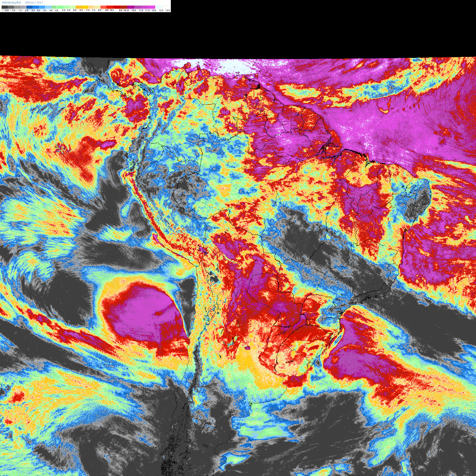Viewport: 476px width, 476px height.
Task: Click the '13.0' legend value
Action: [x=168, y=10]
